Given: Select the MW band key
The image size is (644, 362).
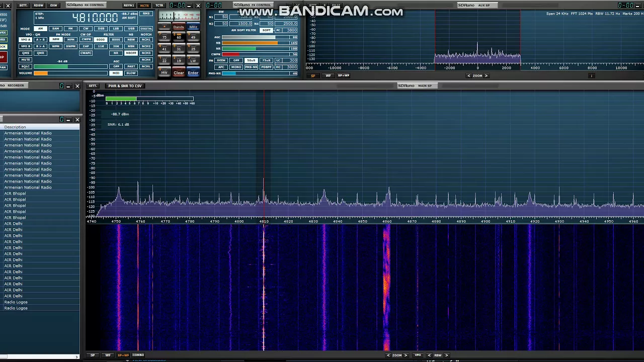Looking at the screenshot, I should pos(164,72).
